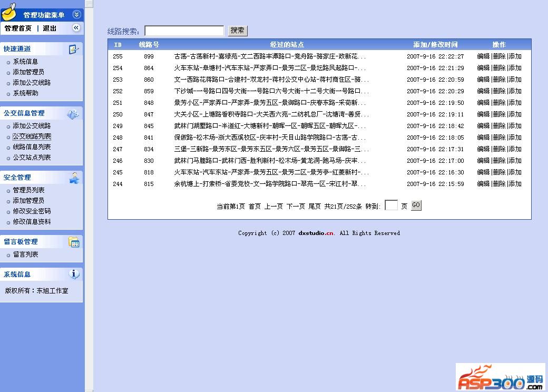Viewport: 548px width, 392px height.
Task: Click the 版权所有：东旭工作室 text
Action: [37, 291]
